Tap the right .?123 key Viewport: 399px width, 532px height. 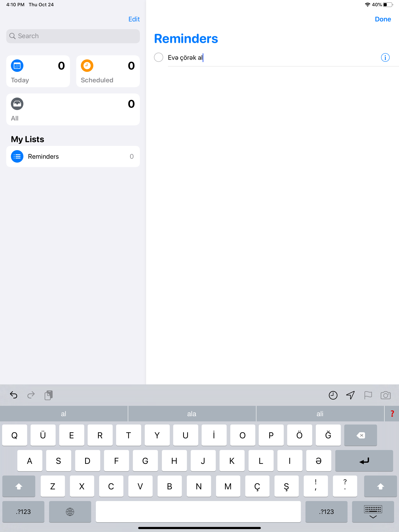pyautogui.click(x=326, y=512)
